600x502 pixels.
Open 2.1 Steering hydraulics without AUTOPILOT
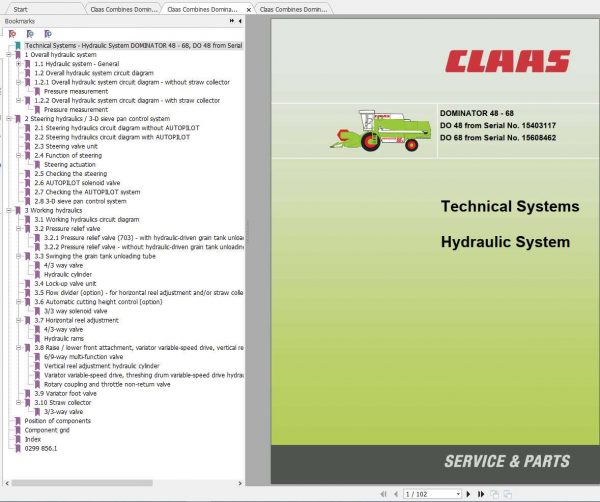(117, 128)
